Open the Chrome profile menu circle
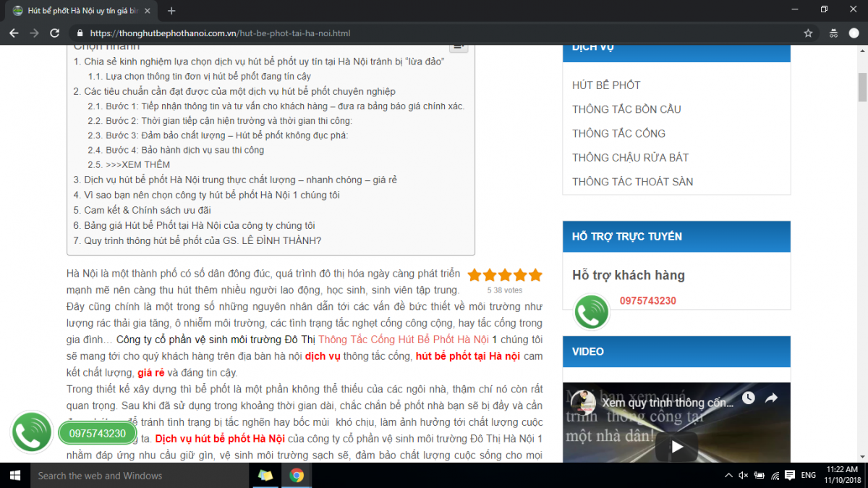 (x=854, y=33)
